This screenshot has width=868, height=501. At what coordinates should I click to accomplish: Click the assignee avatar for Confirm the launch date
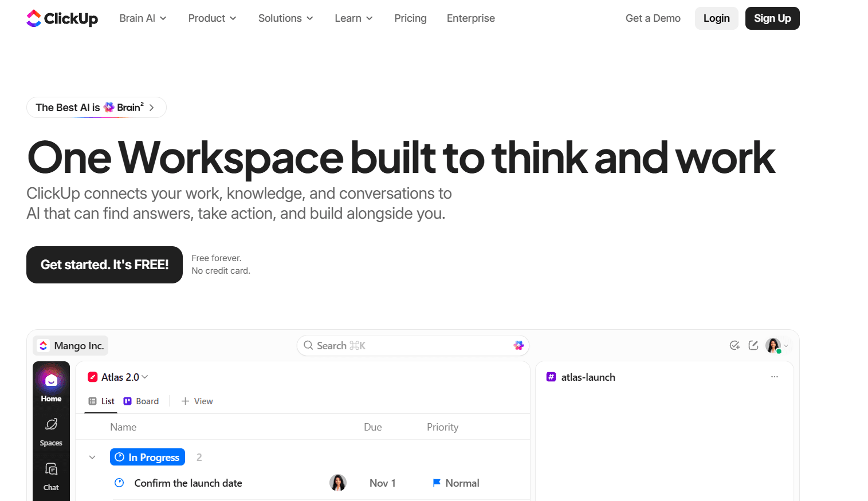pyautogui.click(x=338, y=483)
